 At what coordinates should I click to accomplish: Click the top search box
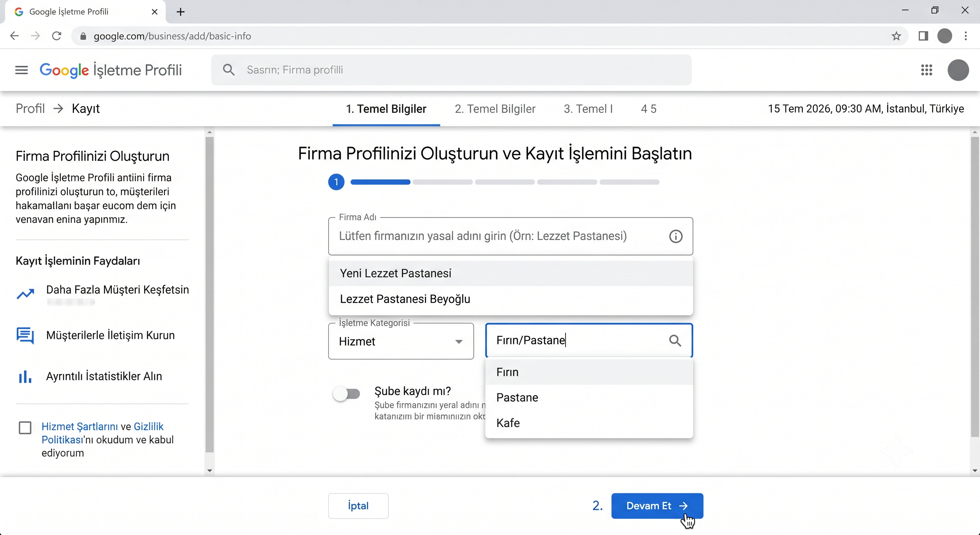click(x=451, y=70)
